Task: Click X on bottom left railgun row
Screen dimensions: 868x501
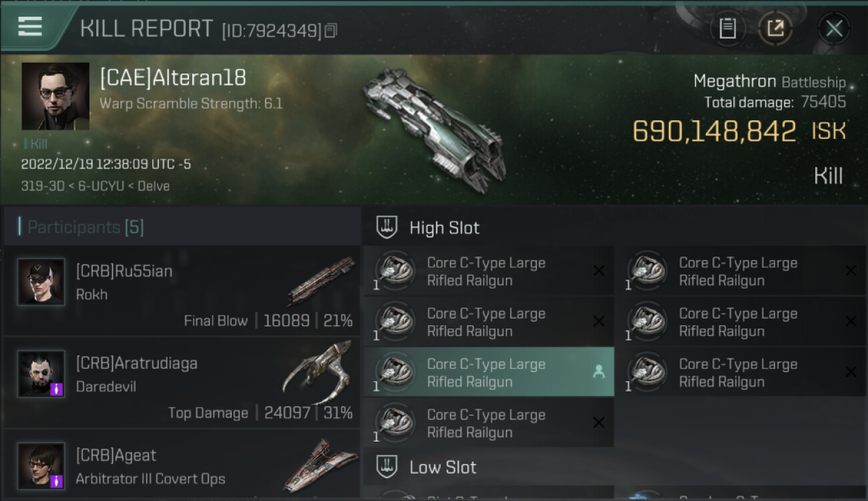Action: (599, 423)
